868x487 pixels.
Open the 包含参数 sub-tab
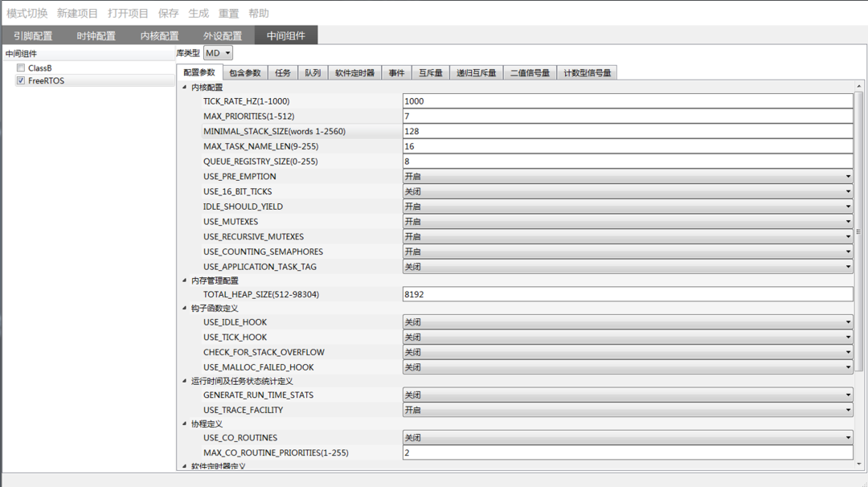(x=245, y=73)
